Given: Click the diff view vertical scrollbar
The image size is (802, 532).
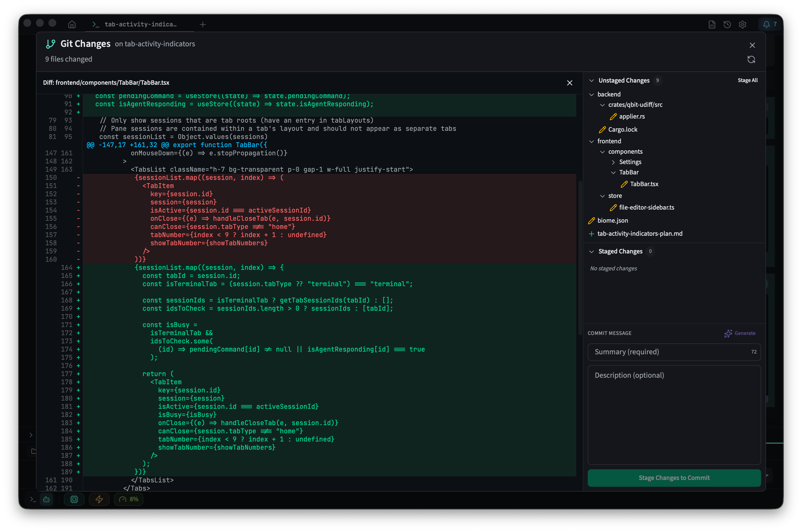Looking at the screenshot, I should pyautogui.click(x=580, y=258).
